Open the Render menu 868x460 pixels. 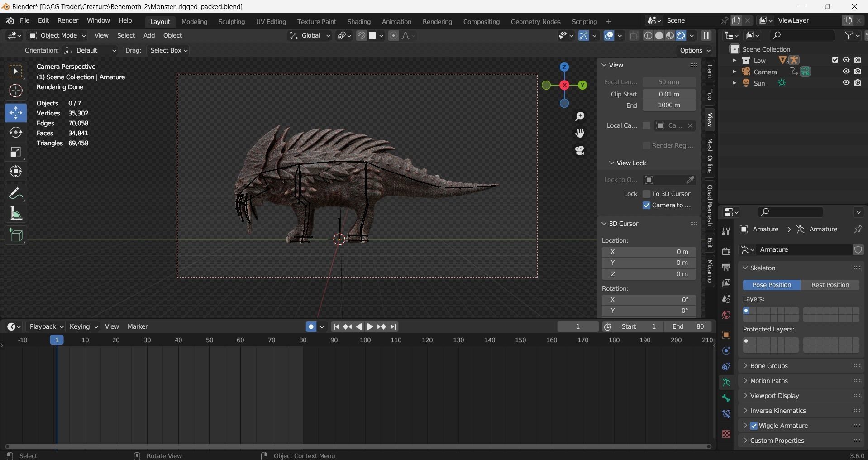click(68, 21)
